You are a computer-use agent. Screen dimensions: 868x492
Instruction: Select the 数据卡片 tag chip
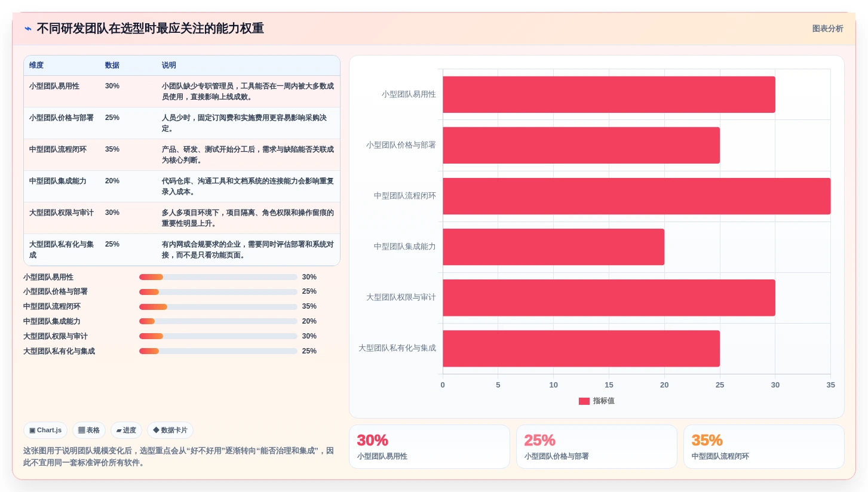170,430
